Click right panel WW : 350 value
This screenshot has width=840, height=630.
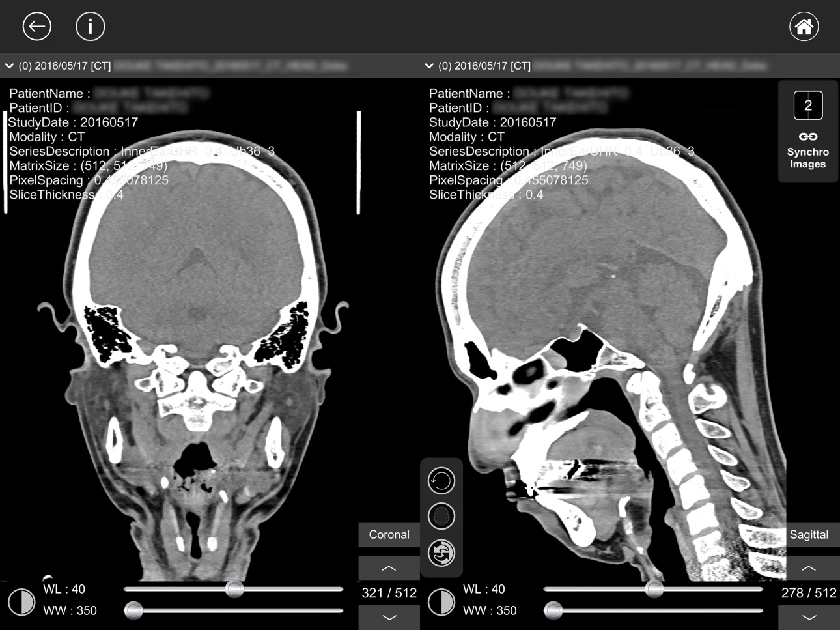(490, 610)
